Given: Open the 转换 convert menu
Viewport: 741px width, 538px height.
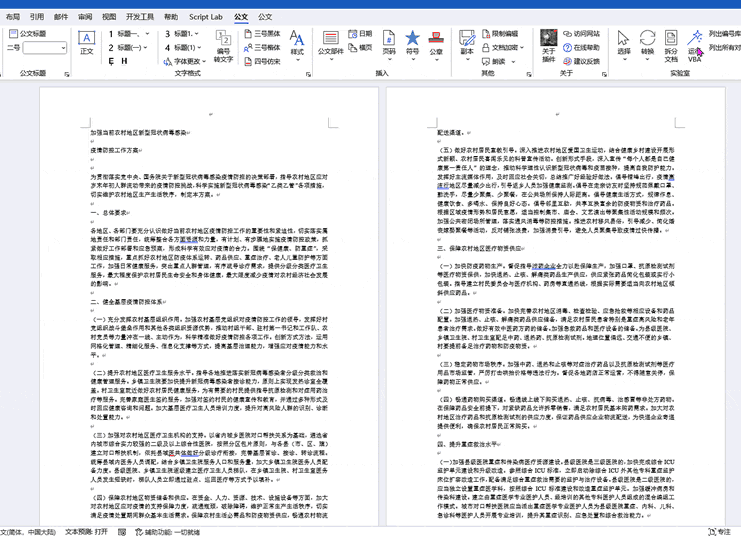Looking at the screenshot, I should click(647, 46).
